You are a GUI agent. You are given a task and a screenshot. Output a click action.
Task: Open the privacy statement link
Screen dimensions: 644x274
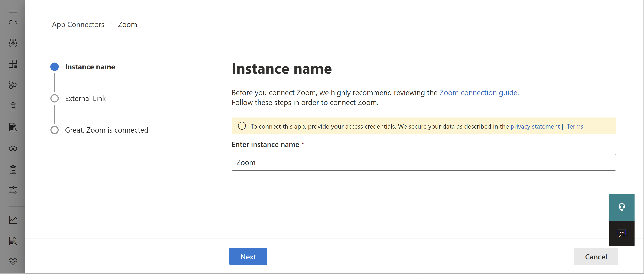[535, 126]
